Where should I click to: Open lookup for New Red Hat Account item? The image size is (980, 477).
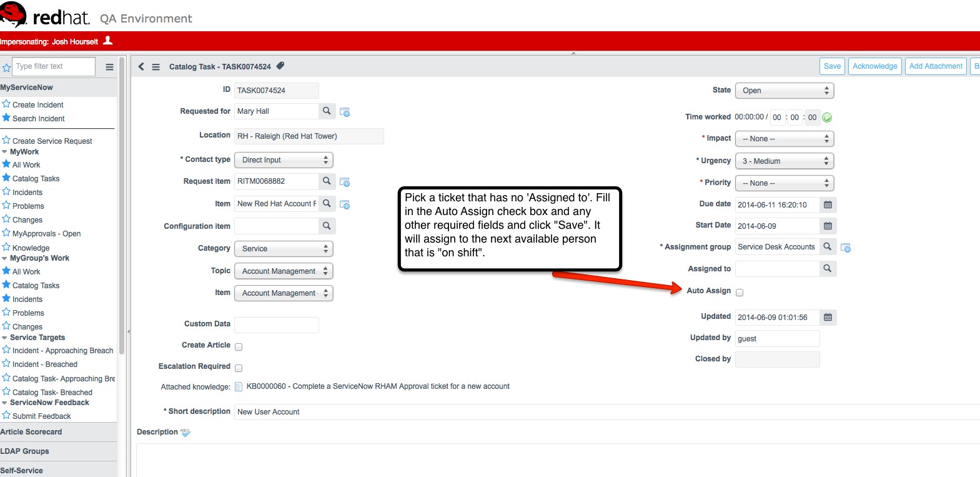(327, 203)
